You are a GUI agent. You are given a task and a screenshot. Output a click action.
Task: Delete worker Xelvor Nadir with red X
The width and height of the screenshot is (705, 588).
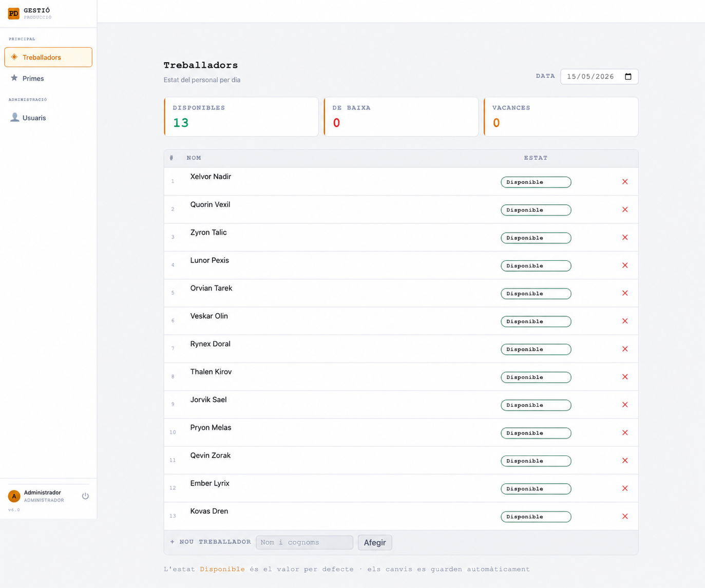pos(625,182)
